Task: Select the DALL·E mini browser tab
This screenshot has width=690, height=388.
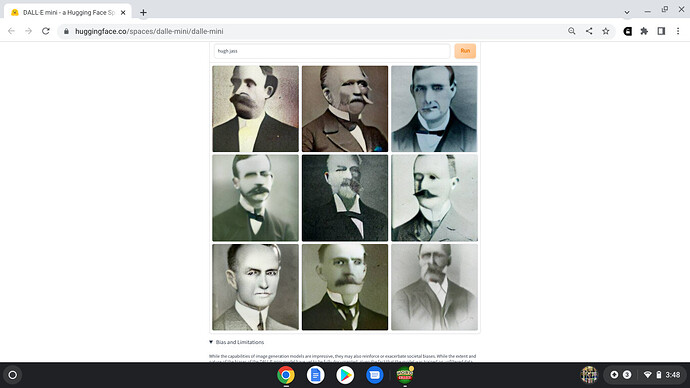Action: point(68,12)
